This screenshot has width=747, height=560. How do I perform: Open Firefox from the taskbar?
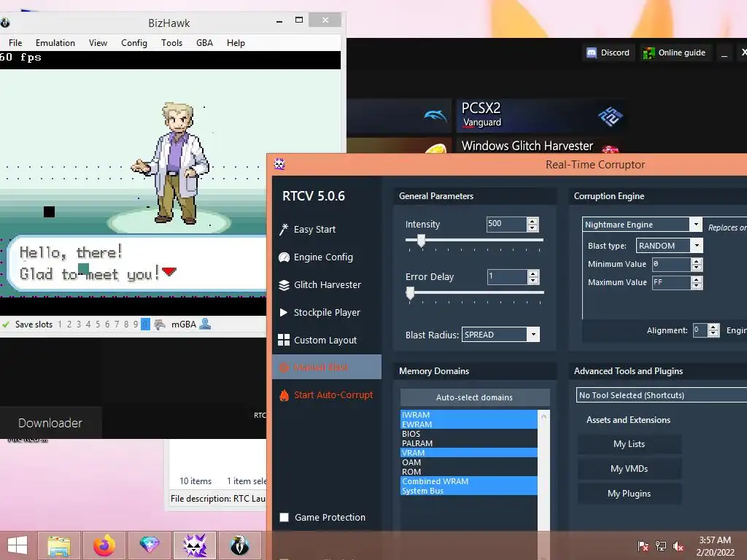(104, 545)
